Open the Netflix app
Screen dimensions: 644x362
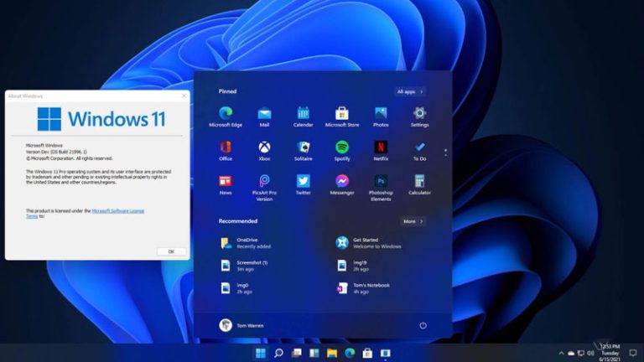tap(381, 147)
